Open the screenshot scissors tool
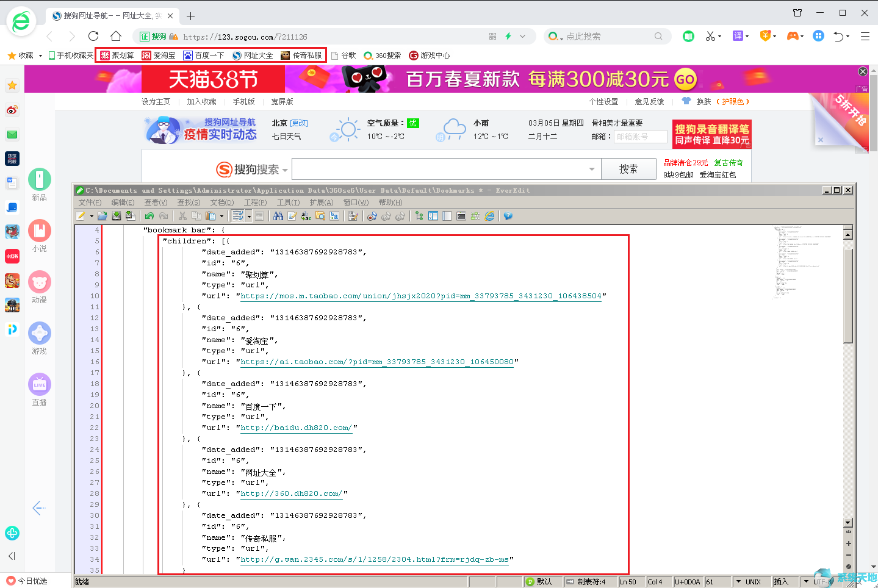 [710, 36]
